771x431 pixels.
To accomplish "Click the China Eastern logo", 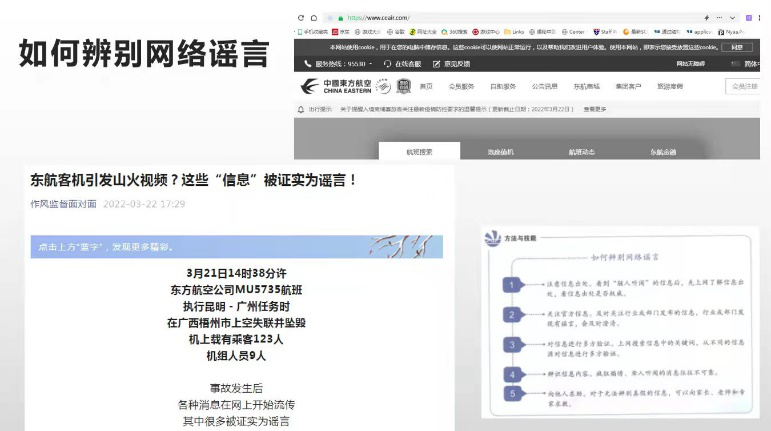I will tap(339, 86).
